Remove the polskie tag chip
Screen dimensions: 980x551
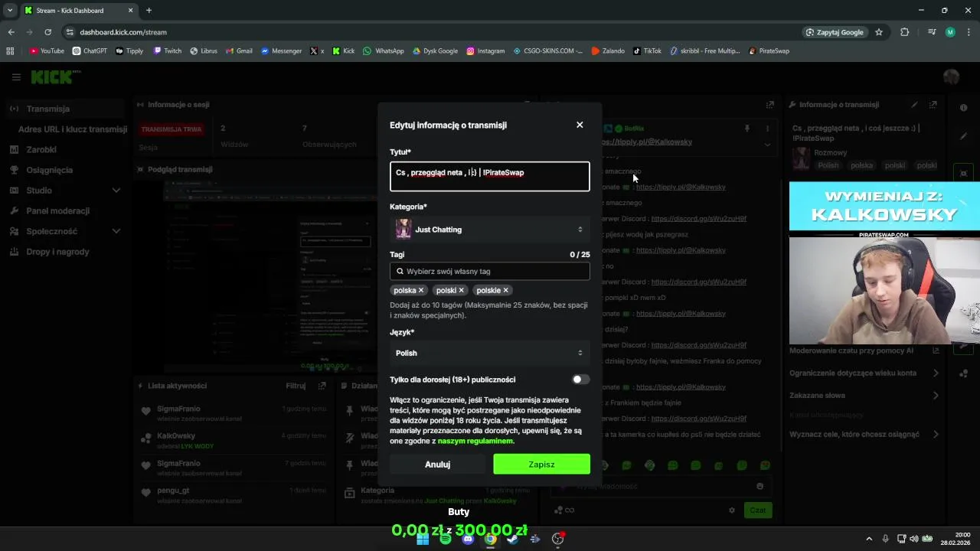tap(505, 291)
